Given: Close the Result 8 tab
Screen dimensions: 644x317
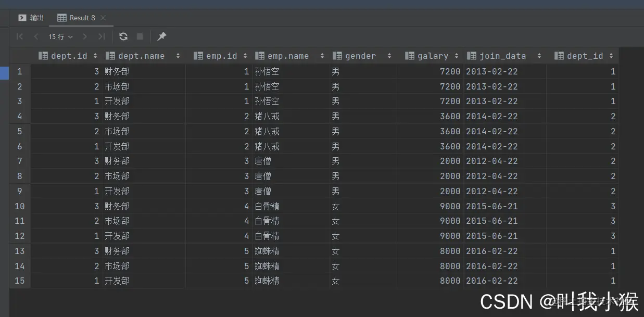Looking at the screenshot, I should point(104,17).
